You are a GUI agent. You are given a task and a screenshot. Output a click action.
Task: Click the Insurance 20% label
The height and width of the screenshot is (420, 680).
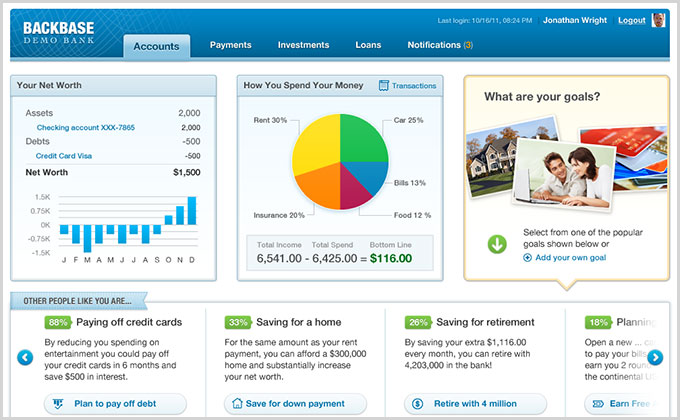(279, 215)
